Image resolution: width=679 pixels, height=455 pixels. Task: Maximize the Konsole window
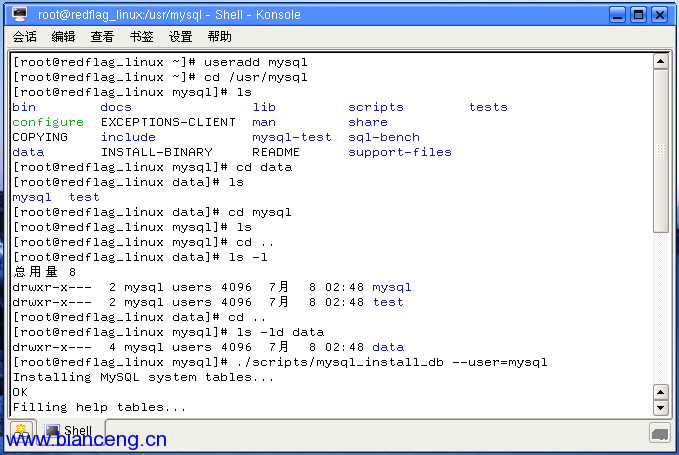pos(638,15)
